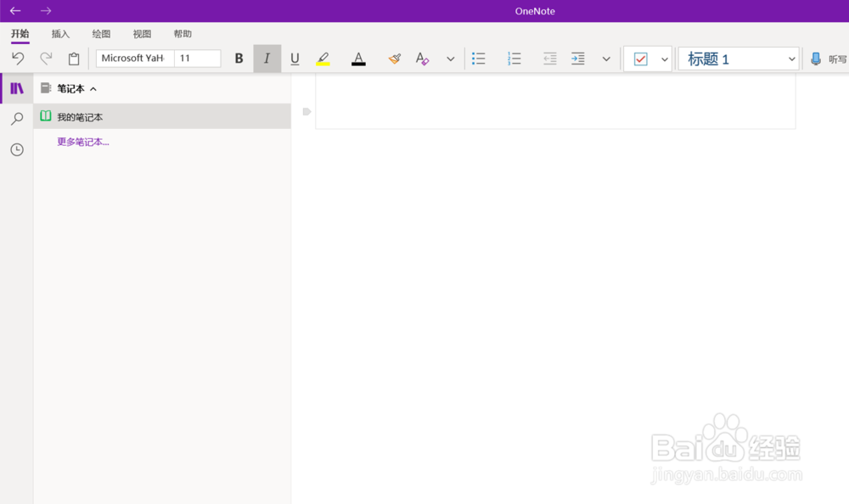Expand more paragraph options
The width and height of the screenshot is (849, 504).
pos(606,59)
